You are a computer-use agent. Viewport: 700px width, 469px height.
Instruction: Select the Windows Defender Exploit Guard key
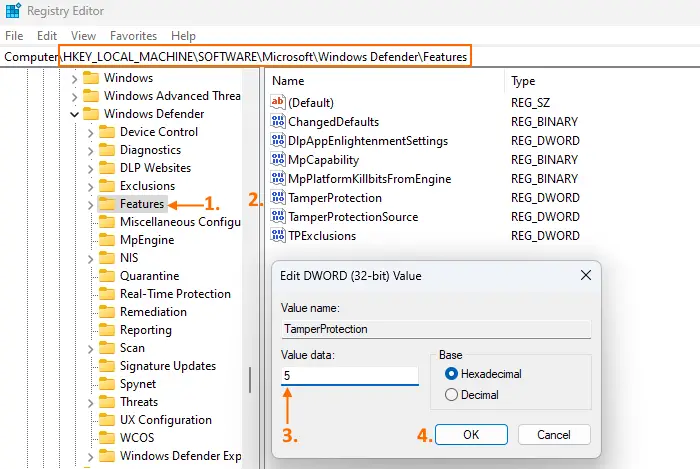point(180,456)
